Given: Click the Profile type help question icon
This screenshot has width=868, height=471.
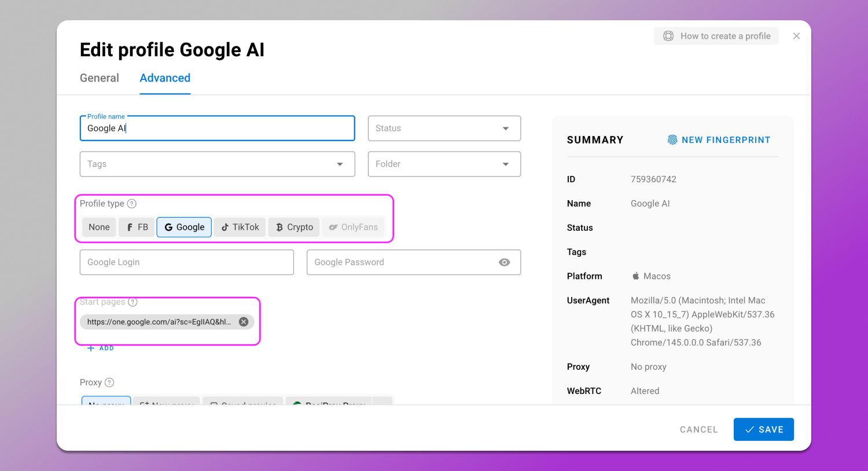Looking at the screenshot, I should point(132,204).
